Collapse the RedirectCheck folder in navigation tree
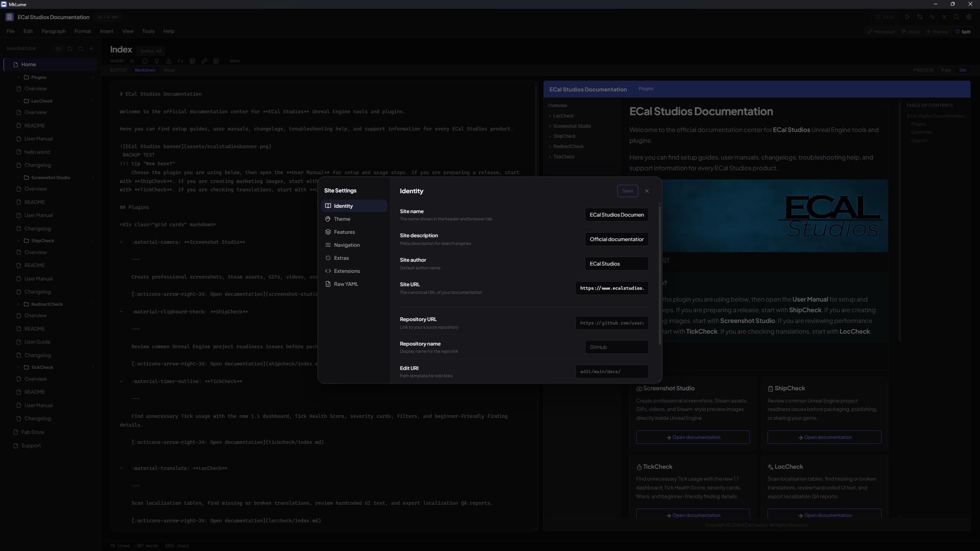 [18, 304]
